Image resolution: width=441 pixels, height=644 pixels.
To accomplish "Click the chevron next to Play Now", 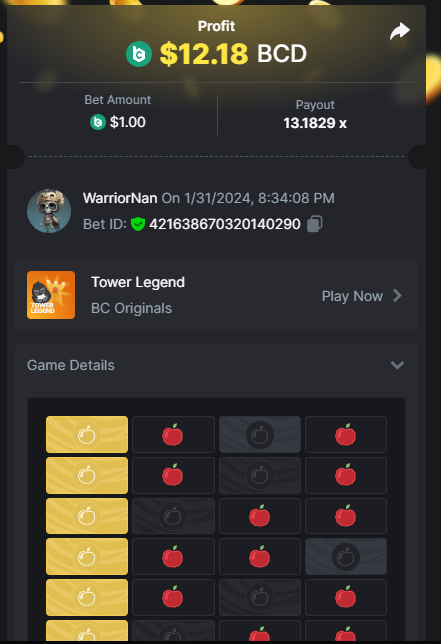I will pyautogui.click(x=397, y=296).
